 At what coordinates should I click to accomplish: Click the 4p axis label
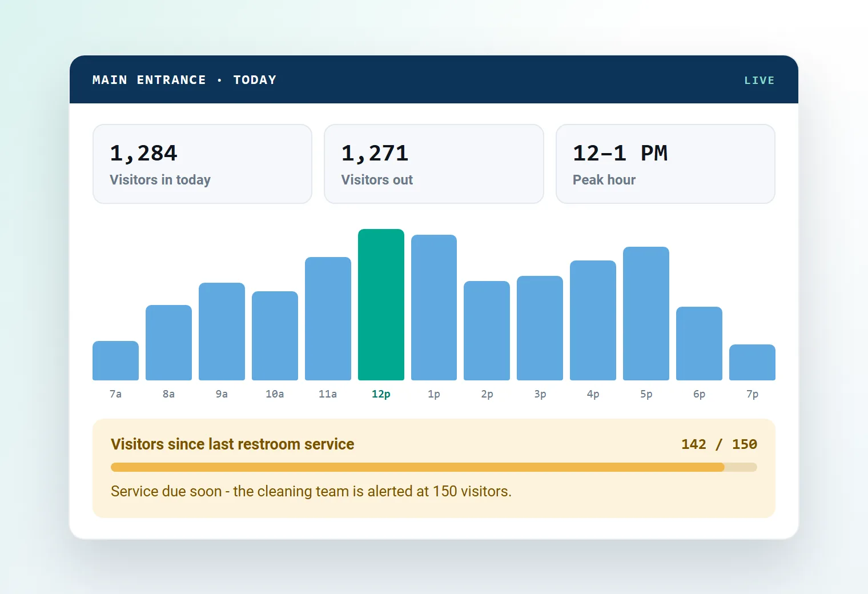tap(593, 394)
